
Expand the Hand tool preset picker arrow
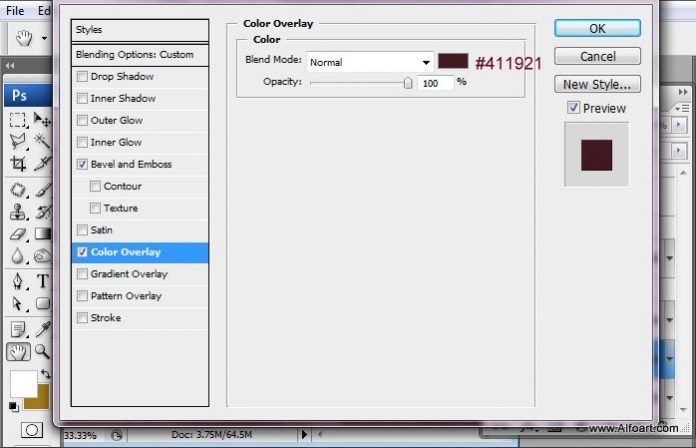point(44,38)
